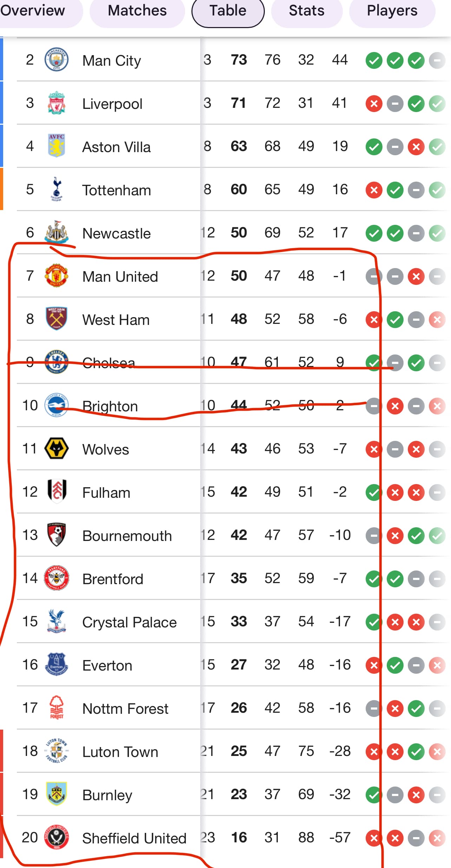Tap the Tottenham club crest
This screenshot has width=451, height=868.
[56, 189]
